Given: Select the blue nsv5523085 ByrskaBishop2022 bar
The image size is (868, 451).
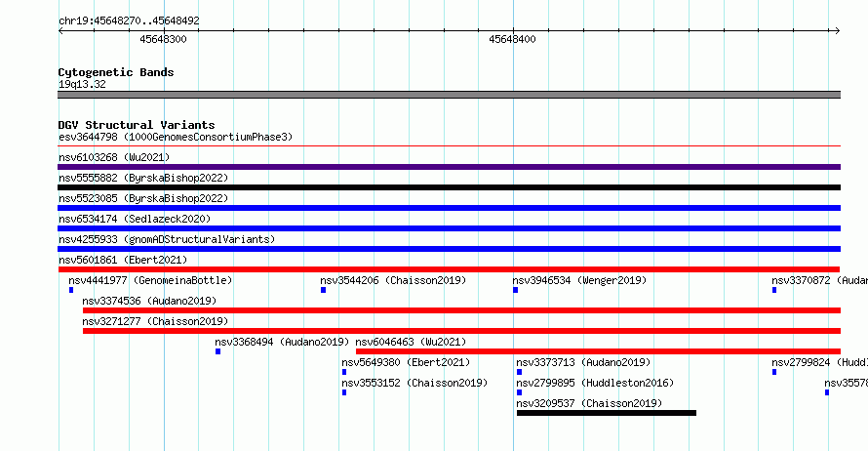Looking at the screenshot, I should tap(449, 208).
